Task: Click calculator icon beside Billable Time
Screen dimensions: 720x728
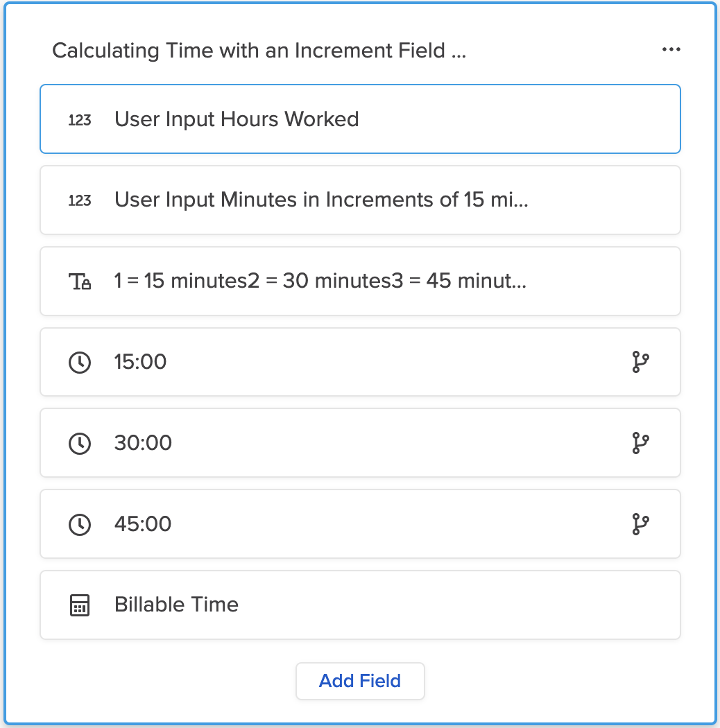Action: (80, 605)
